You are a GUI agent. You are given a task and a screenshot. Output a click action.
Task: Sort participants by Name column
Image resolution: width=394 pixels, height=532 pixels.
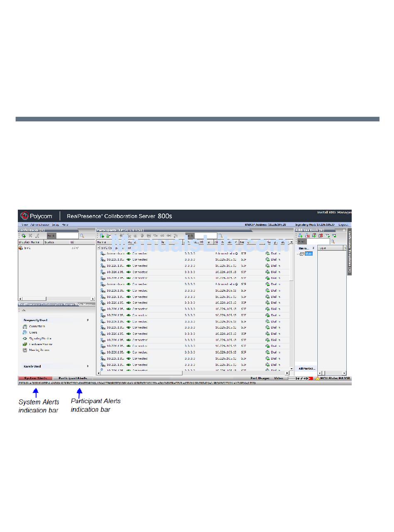111,242
